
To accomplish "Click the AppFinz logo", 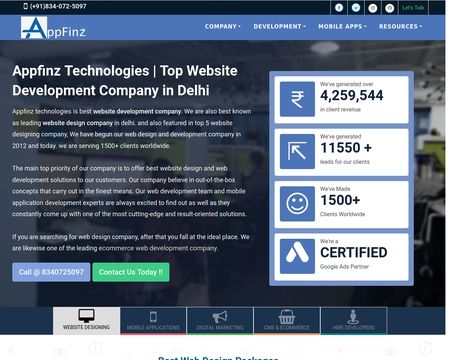I will (x=53, y=28).
